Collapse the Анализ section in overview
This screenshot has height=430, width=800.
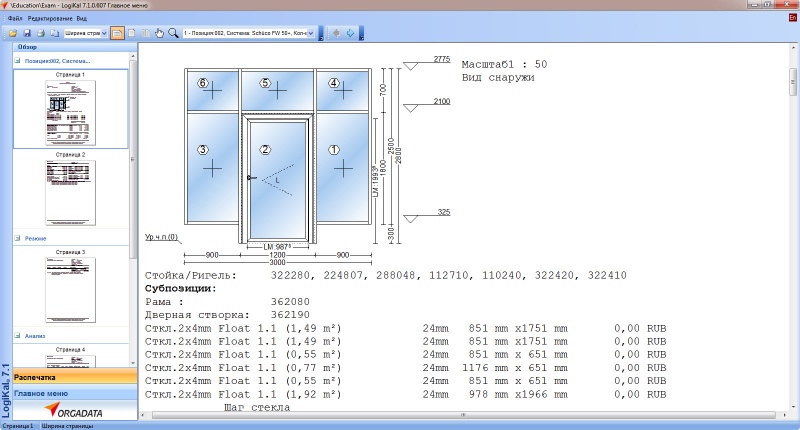pyautogui.click(x=17, y=336)
